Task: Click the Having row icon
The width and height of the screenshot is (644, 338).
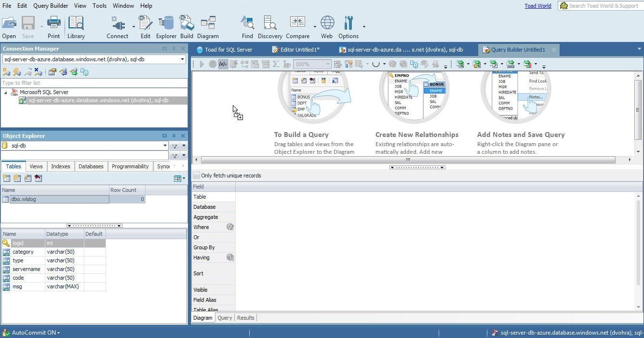Action: [230, 257]
